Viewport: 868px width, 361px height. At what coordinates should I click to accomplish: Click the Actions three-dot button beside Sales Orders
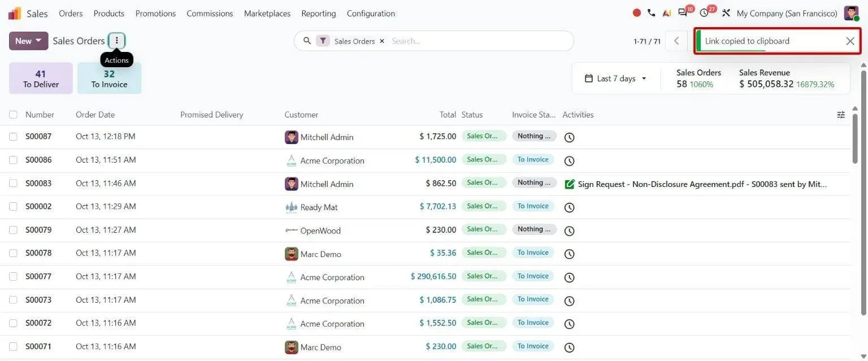(117, 41)
